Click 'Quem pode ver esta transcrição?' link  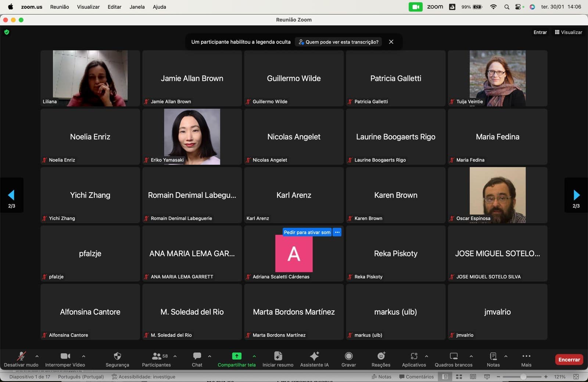pos(338,42)
